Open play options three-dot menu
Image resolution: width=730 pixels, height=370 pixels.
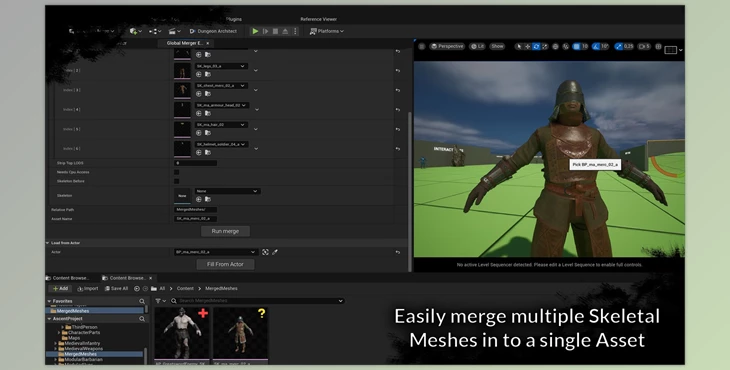tap(295, 31)
